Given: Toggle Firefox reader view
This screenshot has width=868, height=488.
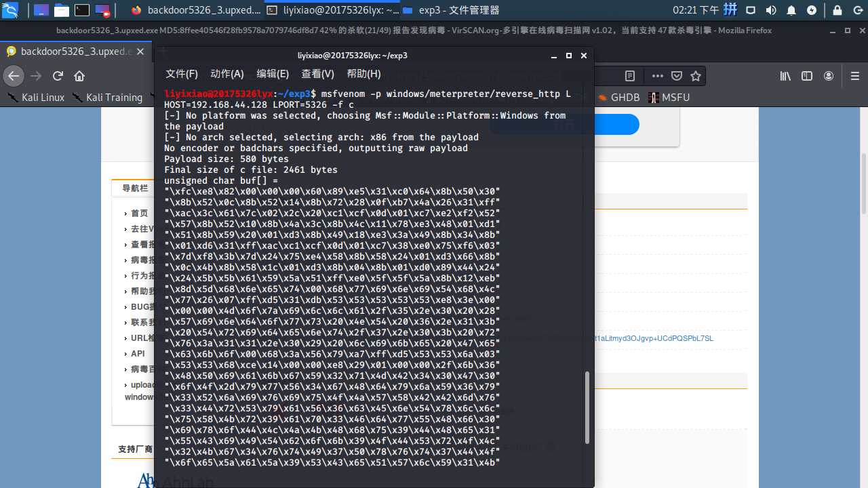Looking at the screenshot, I should [630, 76].
